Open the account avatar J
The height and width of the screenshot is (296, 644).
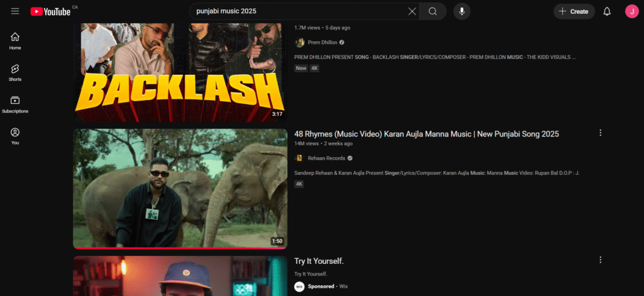coord(631,11)
